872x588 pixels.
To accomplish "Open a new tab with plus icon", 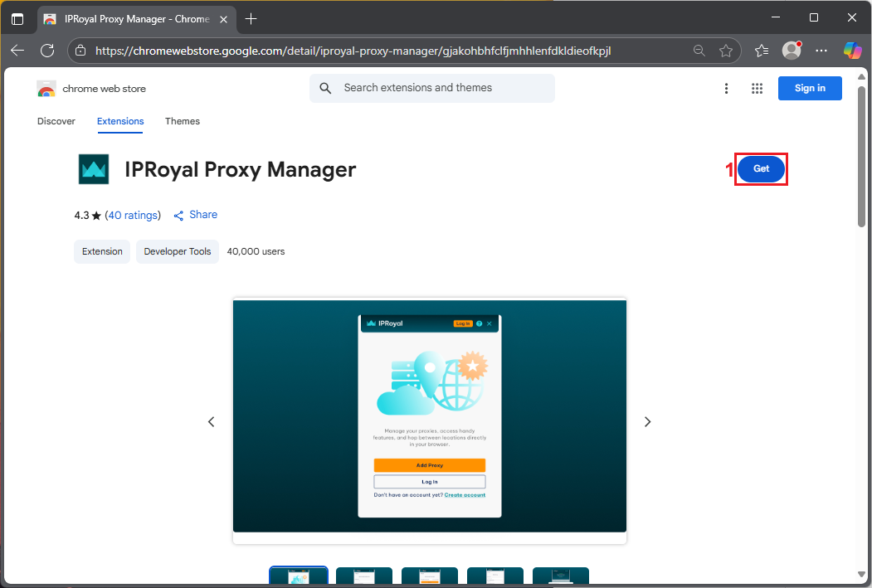I will click(x=251, y=19).
